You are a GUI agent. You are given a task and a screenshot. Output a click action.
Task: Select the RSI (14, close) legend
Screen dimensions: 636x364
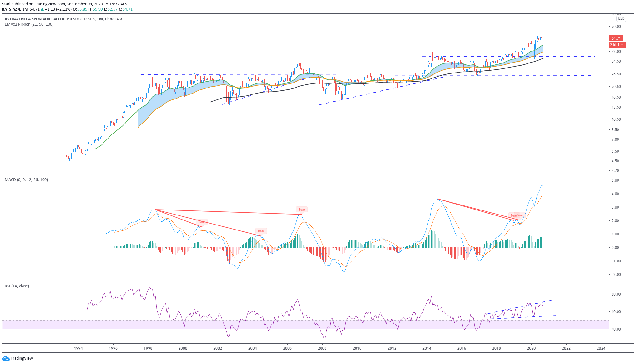click(x=17, y=286)
